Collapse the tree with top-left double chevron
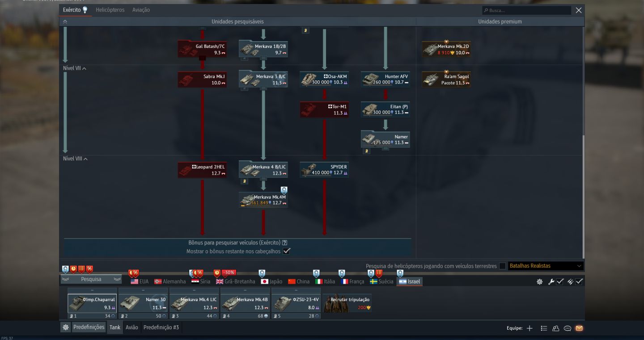Viewport: 644px width, 340px height. pos(65,21)
